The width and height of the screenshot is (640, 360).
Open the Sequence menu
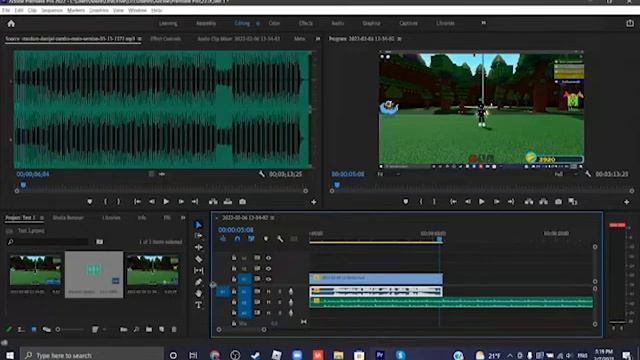(52, 10)
